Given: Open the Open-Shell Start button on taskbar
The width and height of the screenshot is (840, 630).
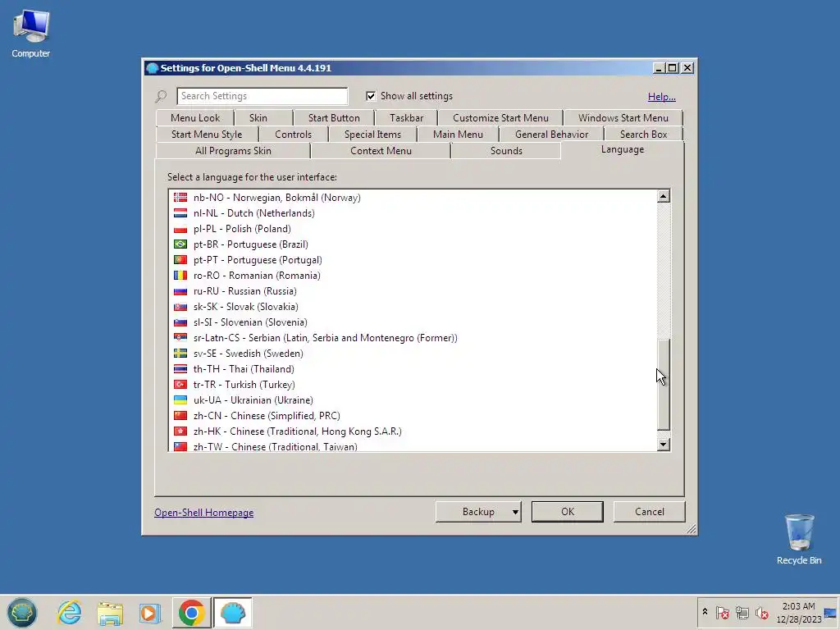Looking at the screenshot, I should pos(22,612).
